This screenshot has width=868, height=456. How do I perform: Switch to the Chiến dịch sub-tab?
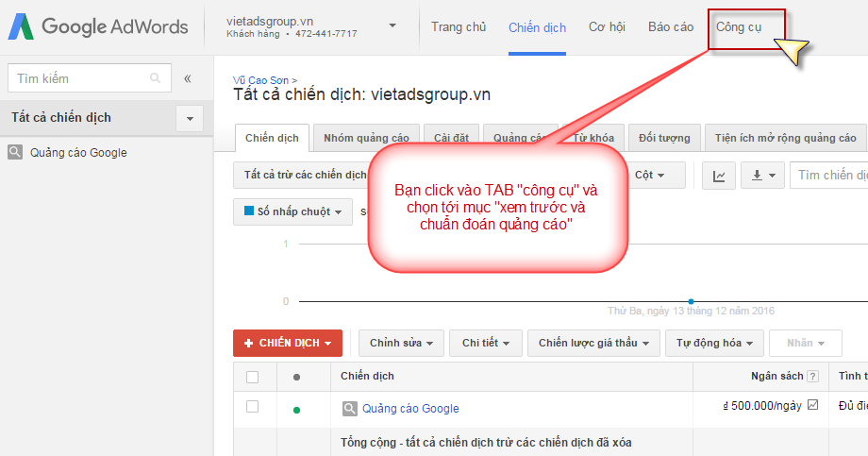[x=272, y=138]
